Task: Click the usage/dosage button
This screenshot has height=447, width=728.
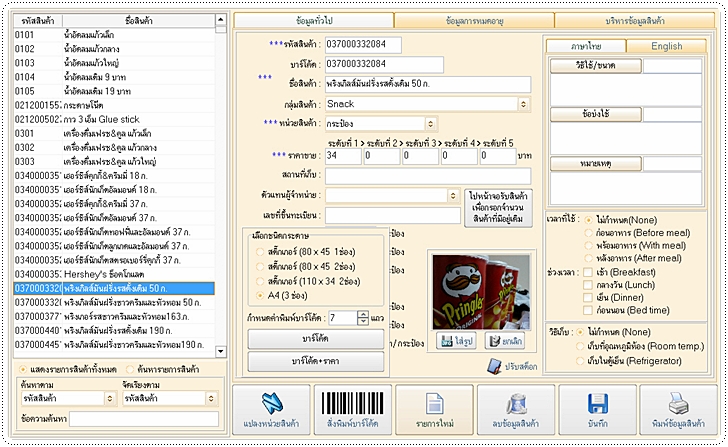Action: point(596,66)
